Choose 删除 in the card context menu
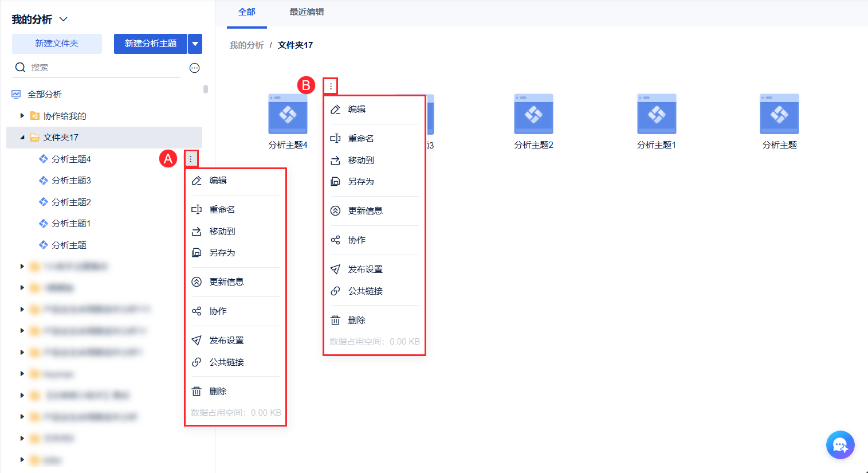Viewport: 868px width, 473px height. (375, 320)
